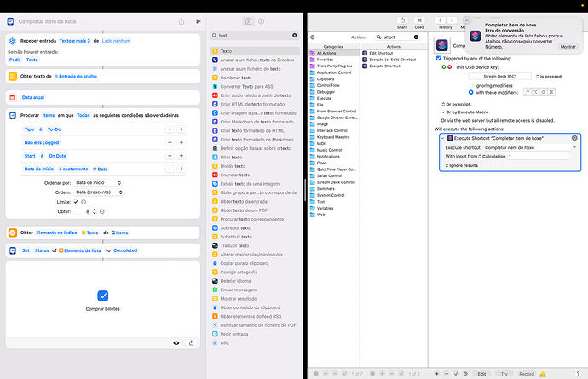Click the Calculation value field containing 1
588x379 pixels.
[539, 157]
